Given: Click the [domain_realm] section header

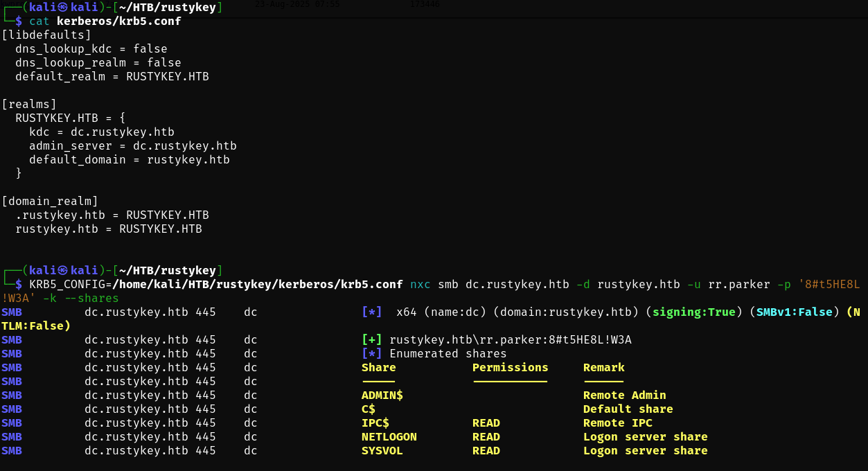Looking at the screenshot, I should (x=50, y=202).
